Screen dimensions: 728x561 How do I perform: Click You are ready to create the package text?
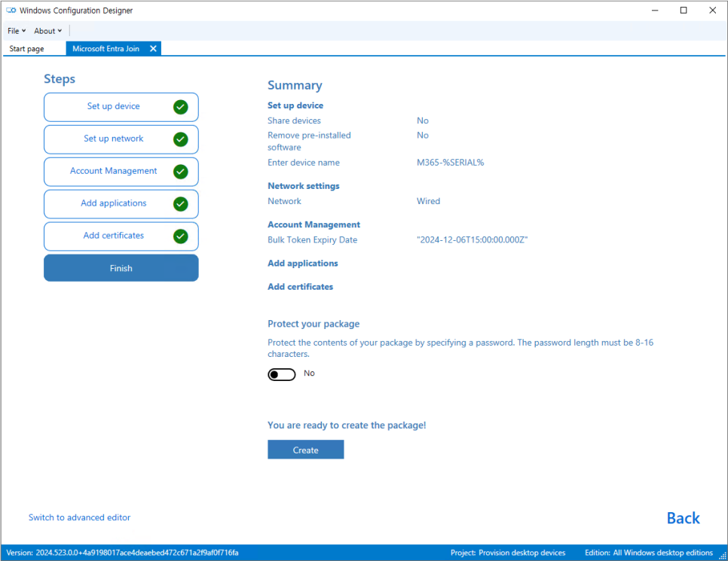tap(347, 425)
